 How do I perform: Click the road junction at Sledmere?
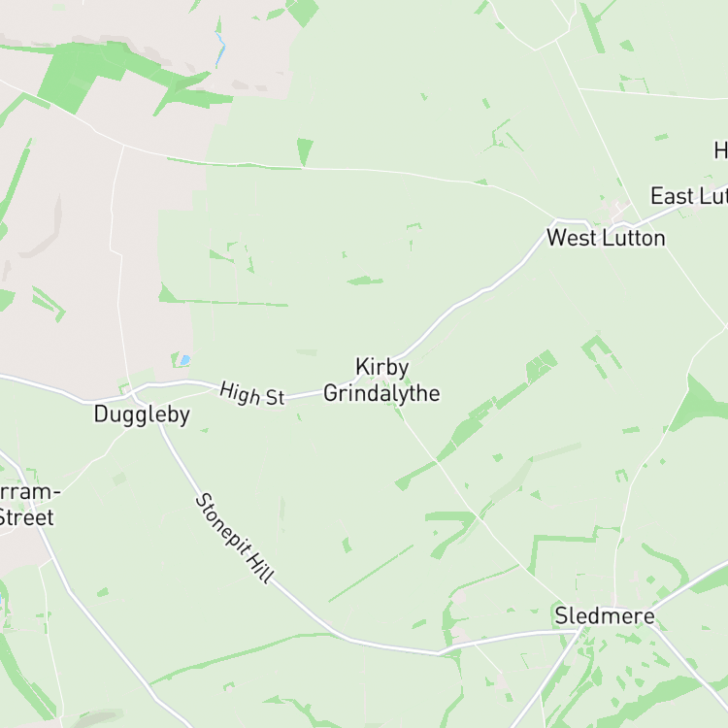coord(582,628)
